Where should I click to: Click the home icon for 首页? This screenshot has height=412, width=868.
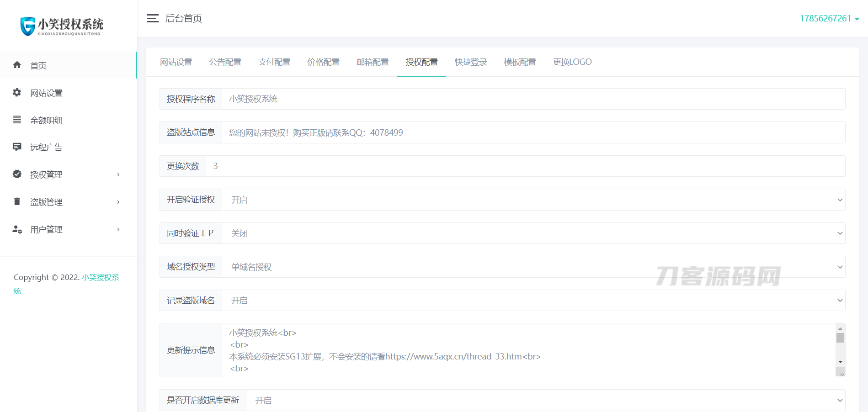coord(17,65)
